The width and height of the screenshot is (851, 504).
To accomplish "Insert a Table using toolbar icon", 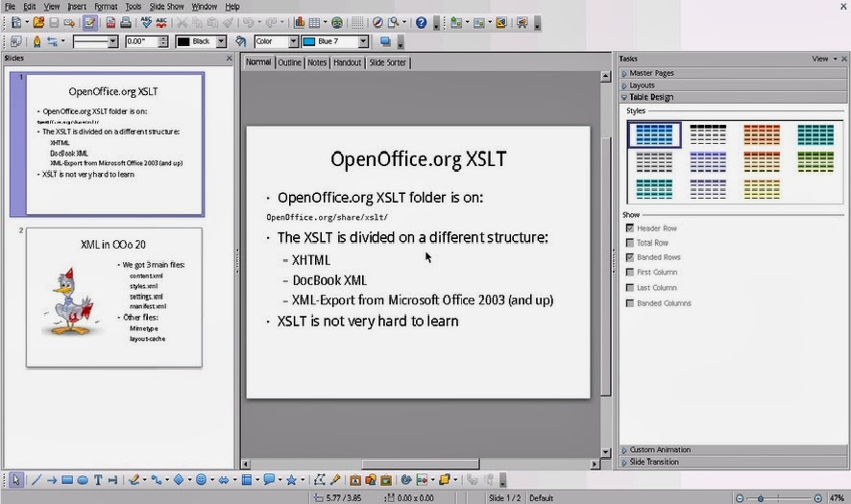I will (x=314, y=23).
